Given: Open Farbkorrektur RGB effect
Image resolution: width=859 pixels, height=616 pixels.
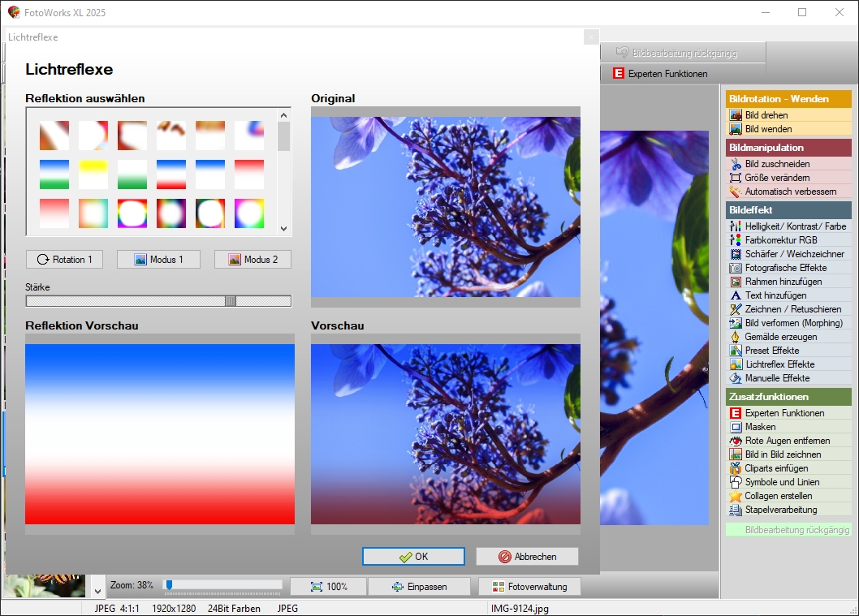Looking at the screenshot, I should click(x=780, y=240).
